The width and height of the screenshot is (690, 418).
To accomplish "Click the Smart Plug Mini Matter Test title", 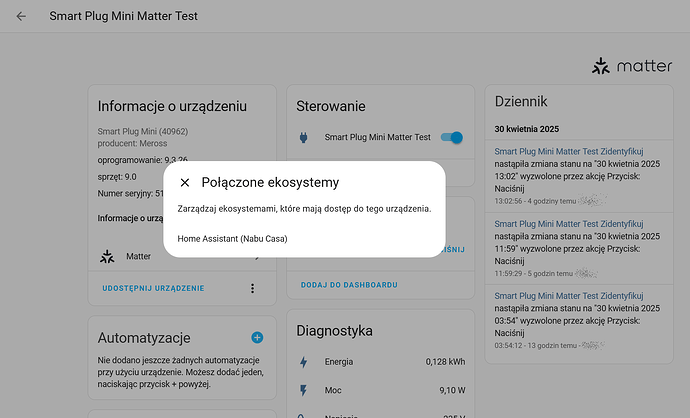I will [123, 16].
